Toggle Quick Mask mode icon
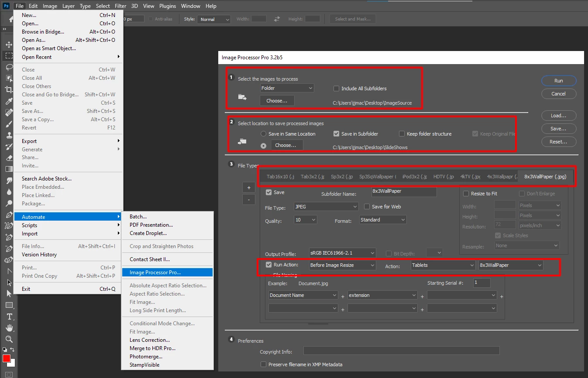This screenshot has height=378, width=588. tap(9, 375)
